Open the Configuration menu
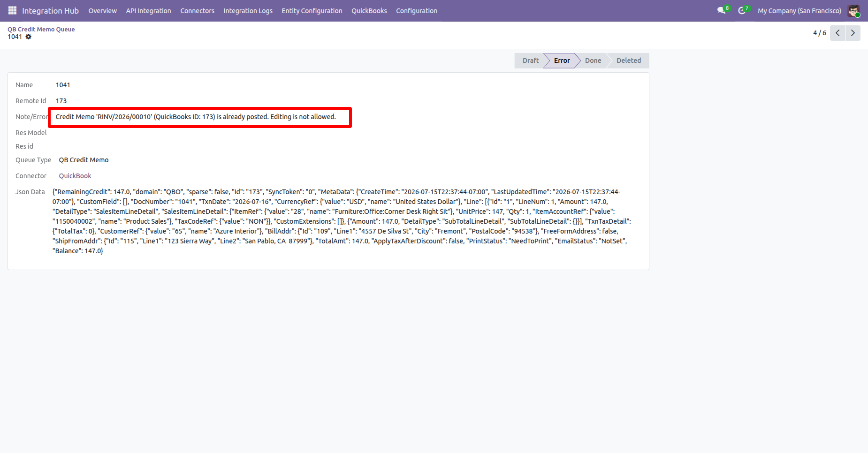The width and height of the screenshot is (868, 453). pyautogui.click(x=417, y=11)
